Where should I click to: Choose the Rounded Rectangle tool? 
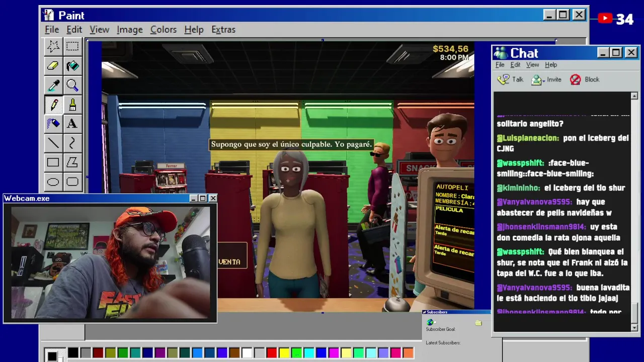(72, 182)
